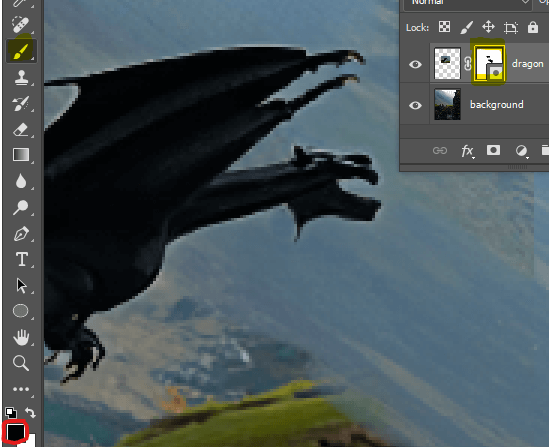Screen dimensions: 549x447
Task: Hide the dragon layer
Action: pyautogui.click(x=415, y=64)
